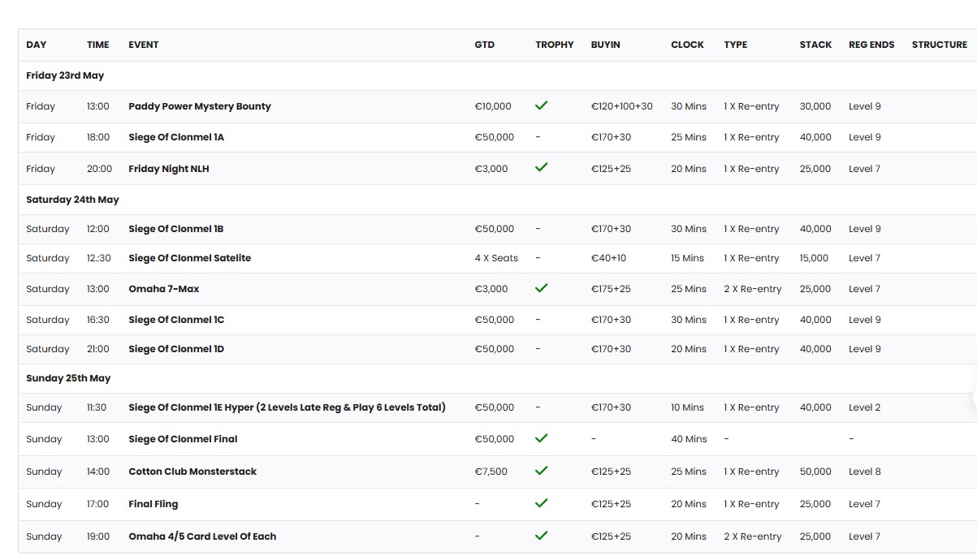The height and width of the screenshot is (560, 977).
Task: Click the BUYIN column header
Action: click(x=605, y=45)
